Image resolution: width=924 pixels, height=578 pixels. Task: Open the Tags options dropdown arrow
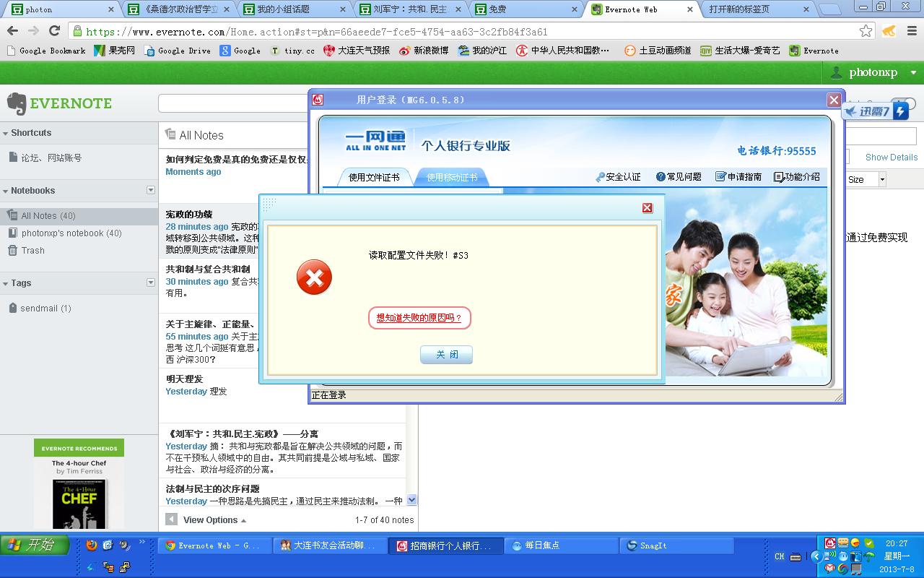(151, 282)
